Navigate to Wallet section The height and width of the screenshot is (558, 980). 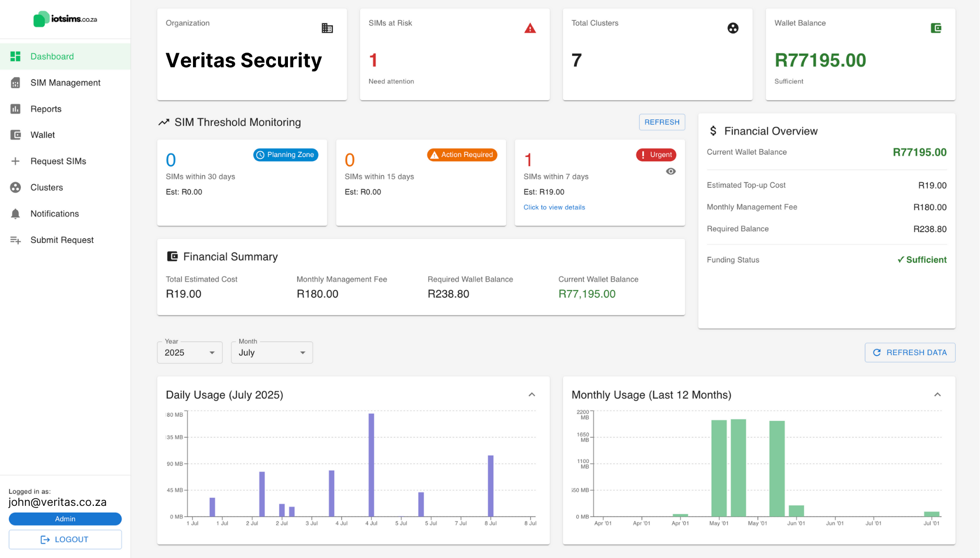[x=65, y=135]
